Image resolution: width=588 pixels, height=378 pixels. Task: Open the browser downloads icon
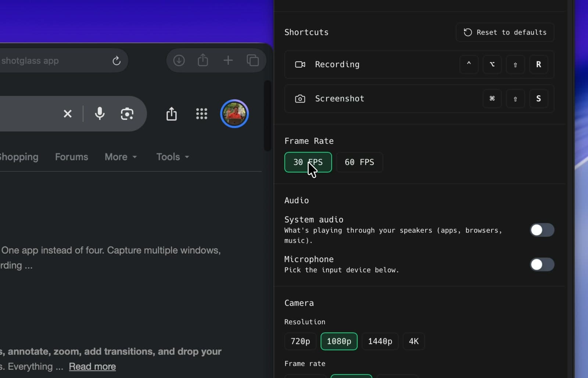tap(179, 60)
